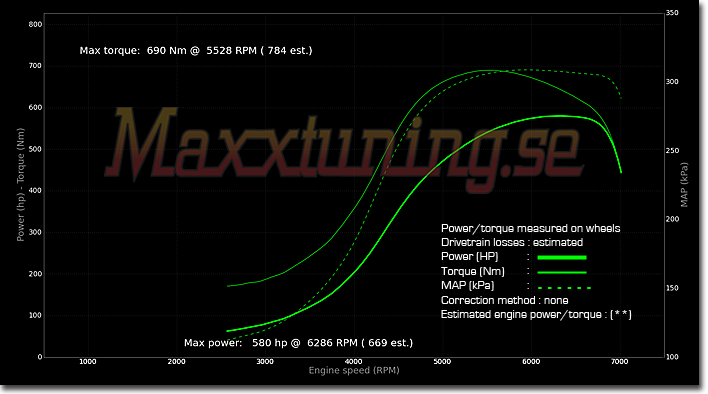Screen dimensions: 708x394
Task: Click the 500 label on left axis
Action: [x=35, y=149]
